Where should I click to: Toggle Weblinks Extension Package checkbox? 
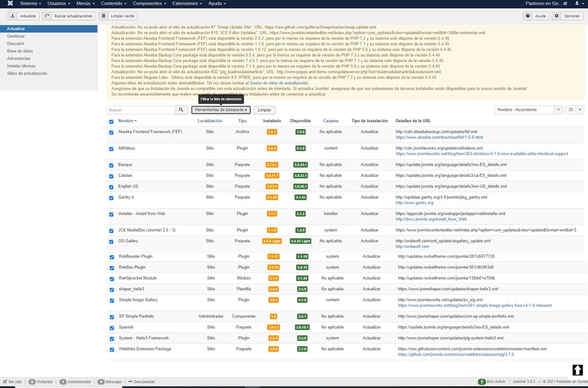112,350
